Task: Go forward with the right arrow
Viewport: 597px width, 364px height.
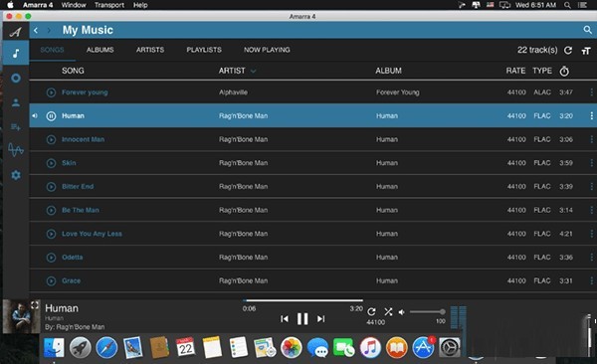Action: point(49,30)
